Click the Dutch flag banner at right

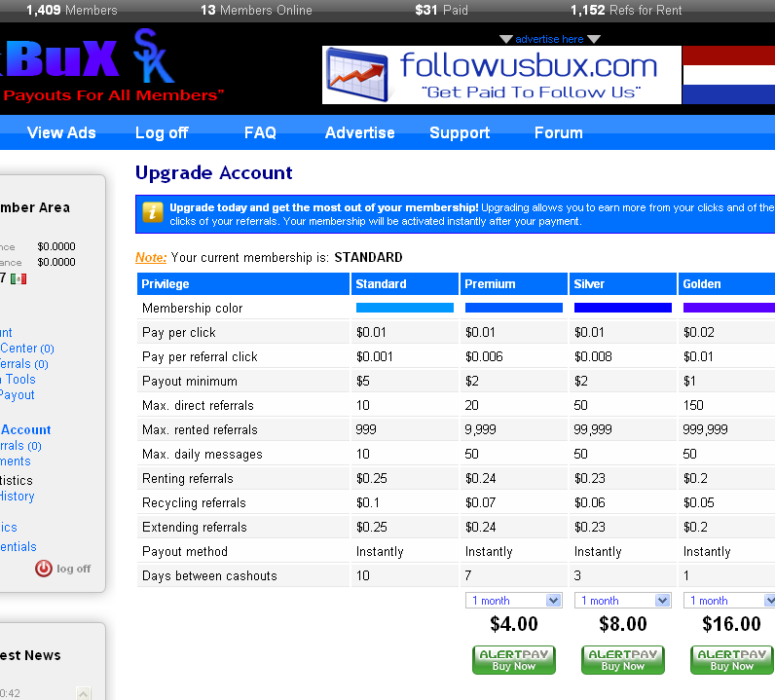pos(728,75)
